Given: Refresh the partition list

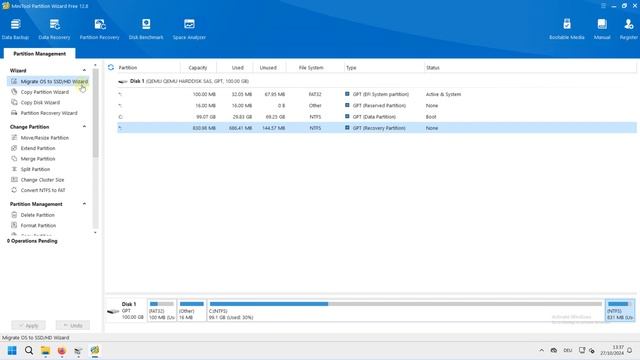Looking at the screenshot, I should pos(111,67).
